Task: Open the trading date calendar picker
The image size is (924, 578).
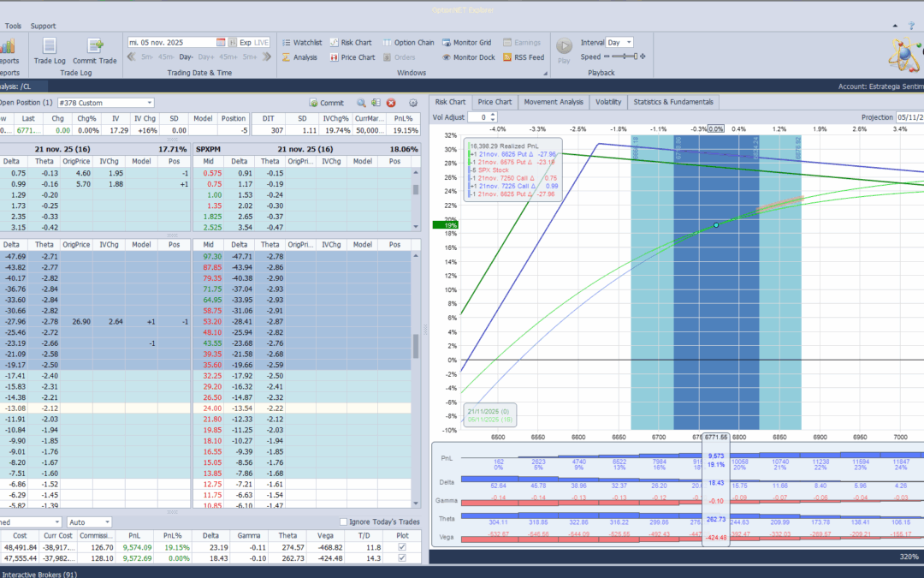Action: [x=221, y=43]
